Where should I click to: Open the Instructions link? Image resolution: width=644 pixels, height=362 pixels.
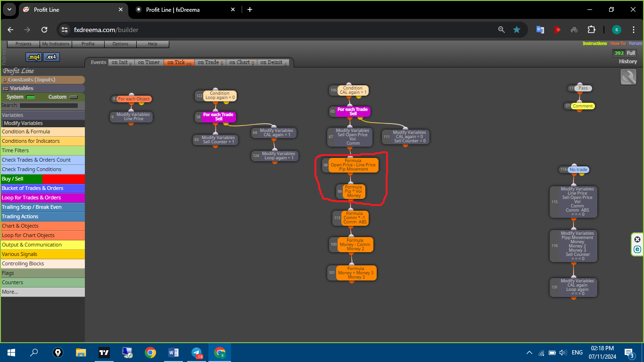pos(595,43)
